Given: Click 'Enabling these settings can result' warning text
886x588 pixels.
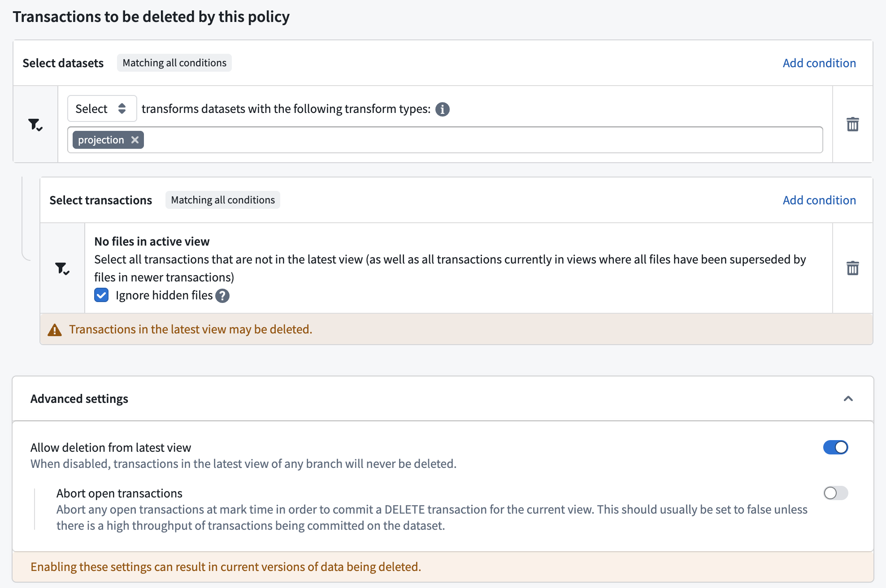Looking at the screenshot, I should point(226,567).
